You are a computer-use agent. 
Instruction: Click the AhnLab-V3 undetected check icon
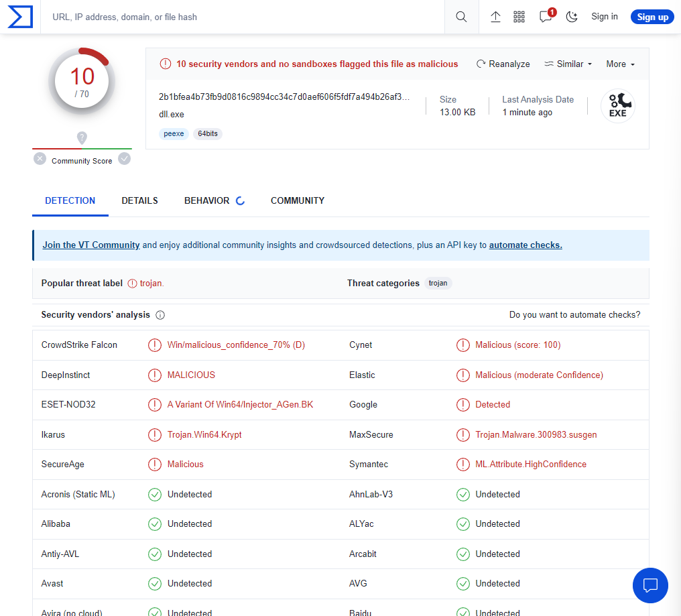click(x=463, y=495)
